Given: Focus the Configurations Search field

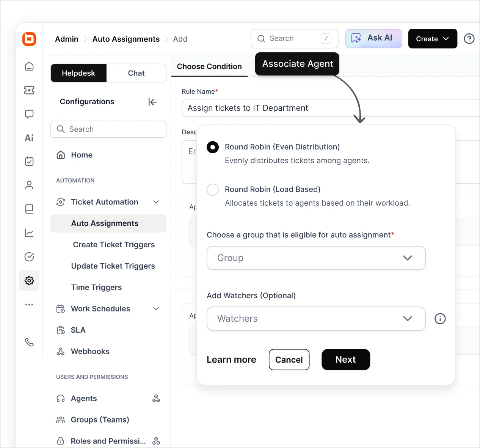Looking at the screenshot, I should point(108,129).
